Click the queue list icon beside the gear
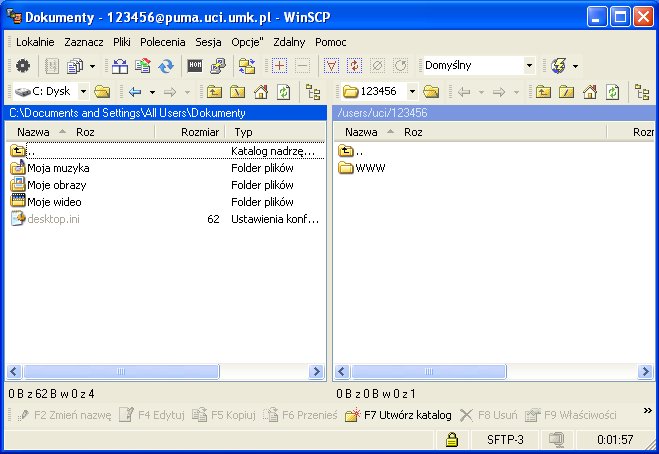 tap(52, 66)
